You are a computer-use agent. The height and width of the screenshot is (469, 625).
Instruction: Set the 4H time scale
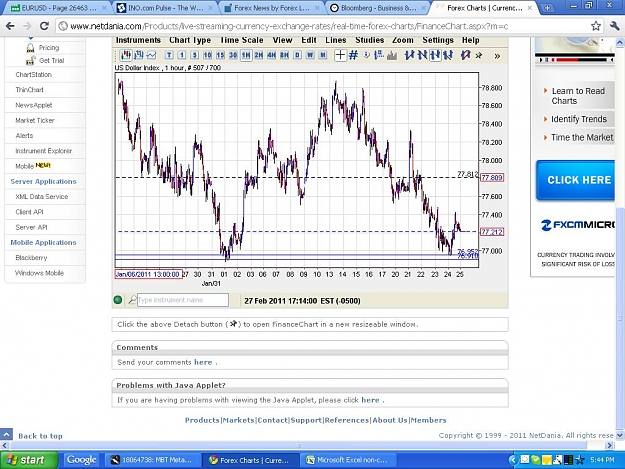point(271,55)
